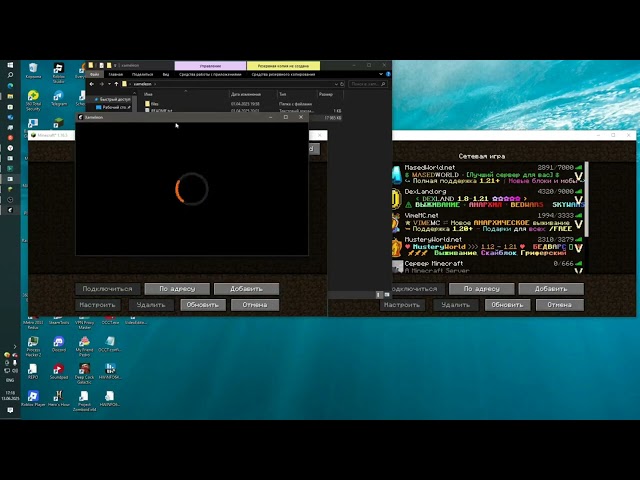Select Рабочий стол in the navigation pane
This screenshot has height=480, width=640.
point(114,107)
